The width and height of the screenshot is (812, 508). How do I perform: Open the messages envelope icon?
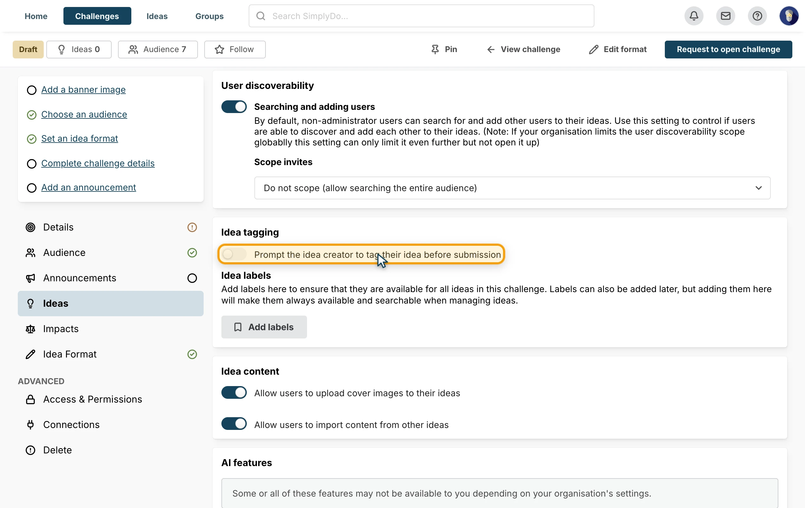(x=725, y=16)
